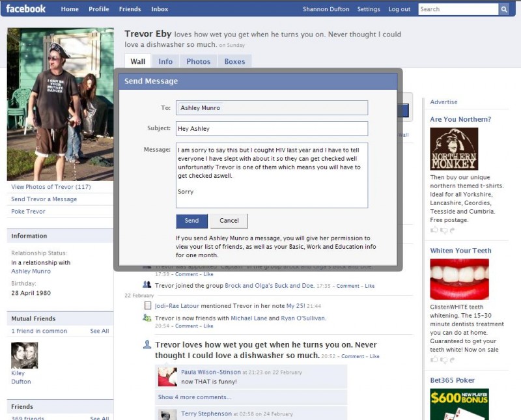The height and width of the screenshot is (420, 521).
Task: Open Friends in the top navigation bar
Action: [x=130, y=9]
